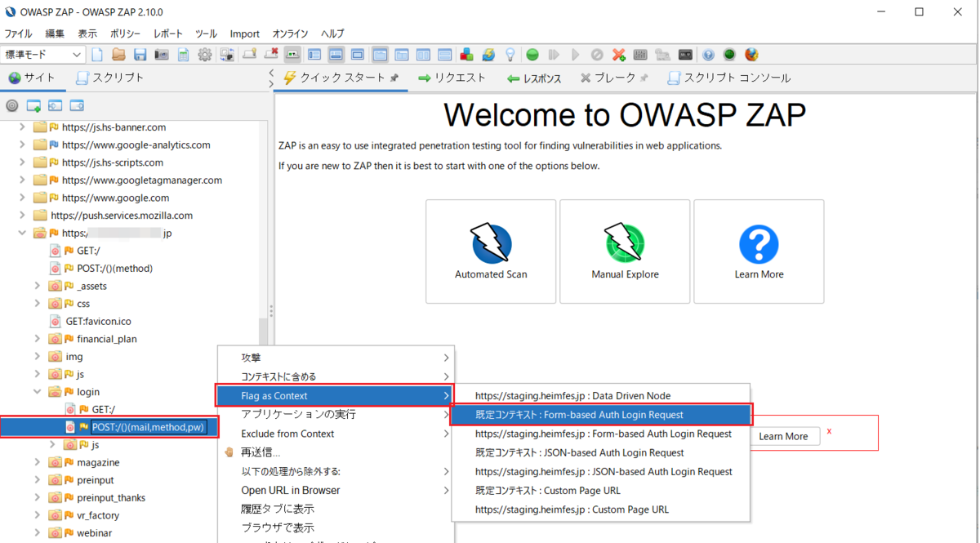980x543 pixels.
Task: Click the dark green circle icon beside Firefox icon
Action: click(729, 55)
